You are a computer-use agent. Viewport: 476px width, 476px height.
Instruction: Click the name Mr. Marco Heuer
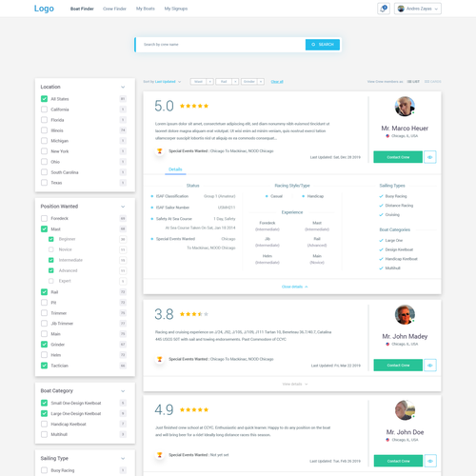[405, 129]
